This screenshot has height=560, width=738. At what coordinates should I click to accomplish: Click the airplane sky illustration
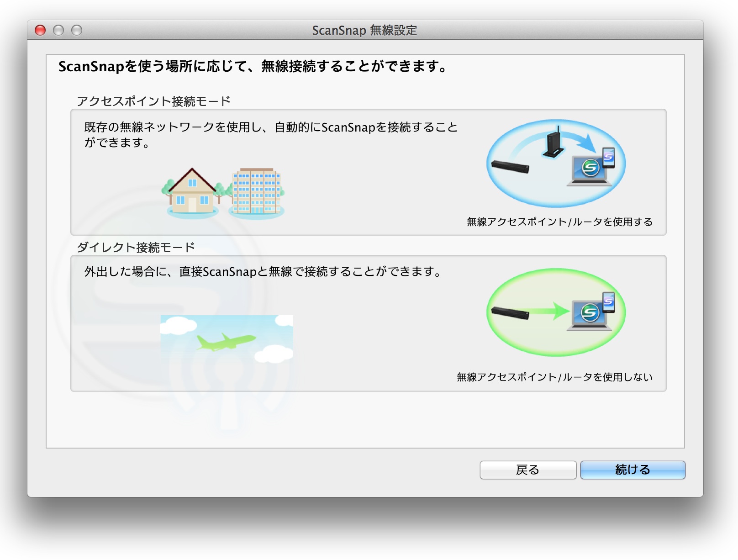click(x=227, y=339)
